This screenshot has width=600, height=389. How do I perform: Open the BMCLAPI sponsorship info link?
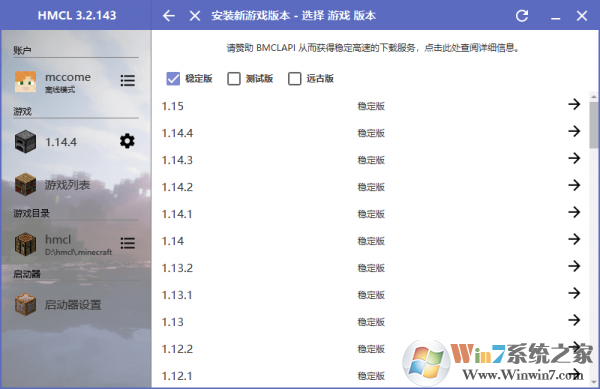[x=373, y=48]
